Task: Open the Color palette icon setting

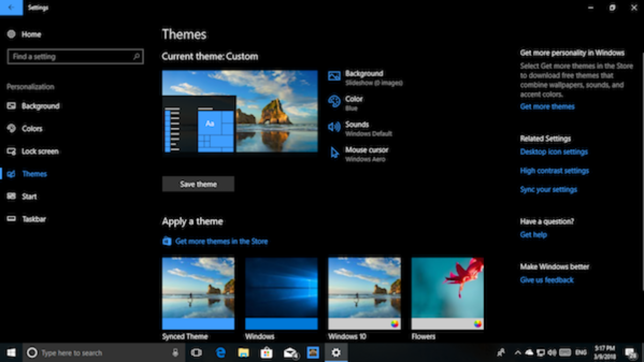Action: 334,101
